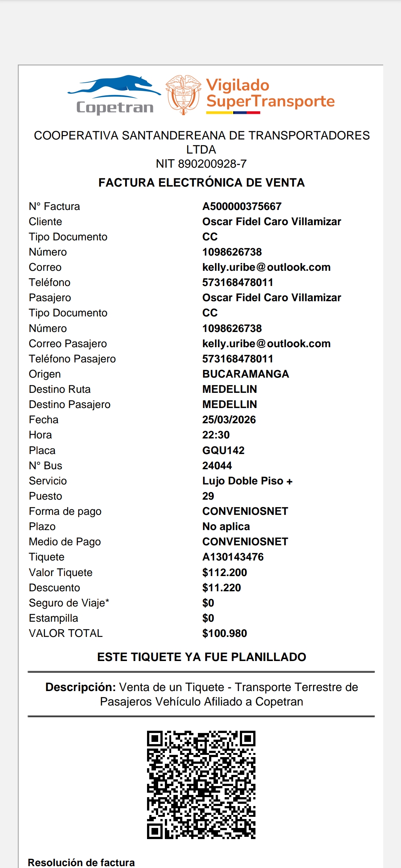Click the travel date 25/03/2026
Viewport: 401px width, 868px height.
pos(229,420)
